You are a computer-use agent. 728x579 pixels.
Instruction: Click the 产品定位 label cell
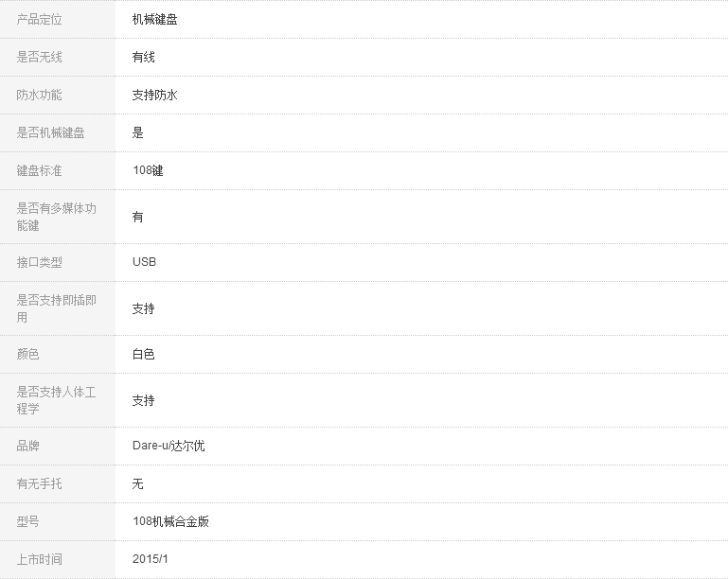pos(40,19)
